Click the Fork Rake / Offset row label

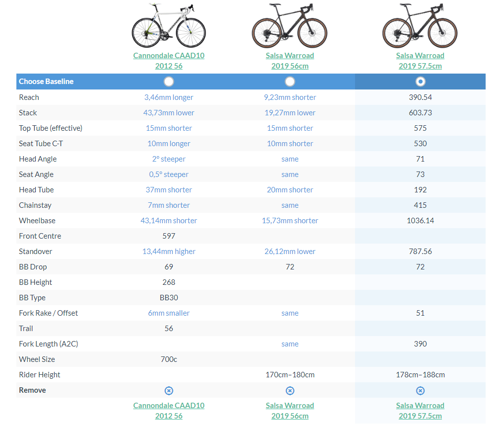pyautogui.click(x=48, y=313)
